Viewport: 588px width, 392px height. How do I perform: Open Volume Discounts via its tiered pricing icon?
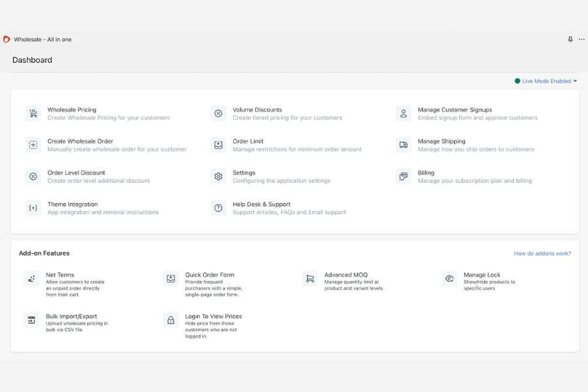click(x=218, y=112)
